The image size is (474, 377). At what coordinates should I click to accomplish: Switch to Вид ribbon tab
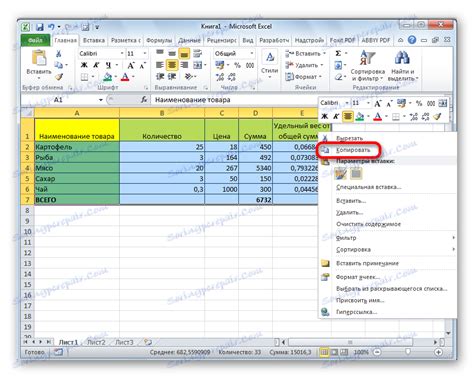(x=248, y=40)
